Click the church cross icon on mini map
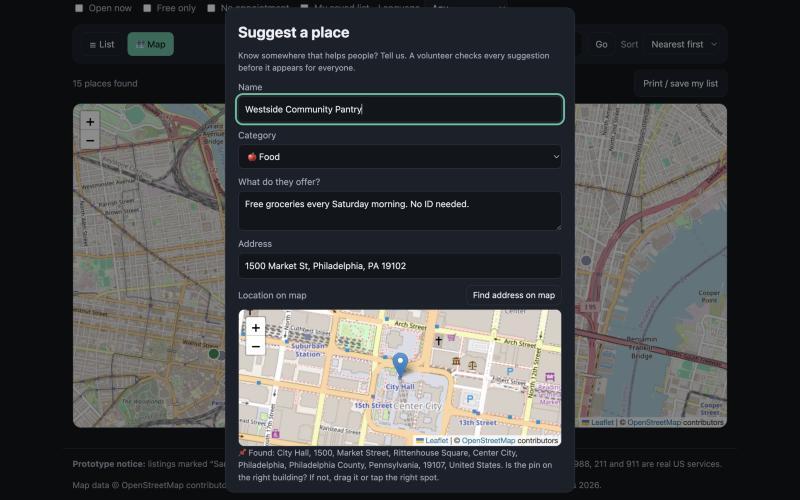Screen dimensions: 800x500 [x=438, y=340]
